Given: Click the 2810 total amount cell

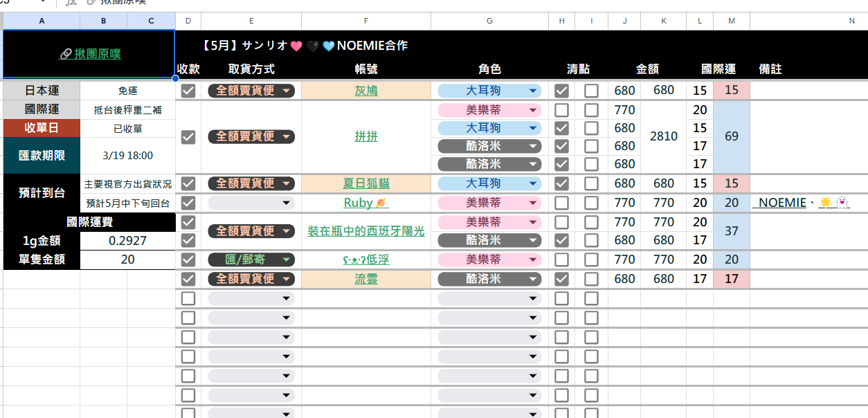Looking at the screenshot, I should pyautogui.click(x=663, y=136).
